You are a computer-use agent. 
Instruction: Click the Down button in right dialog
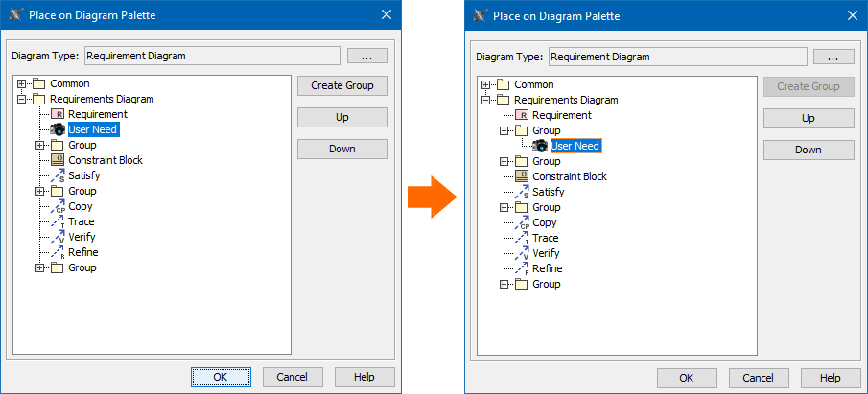point(809,150)
